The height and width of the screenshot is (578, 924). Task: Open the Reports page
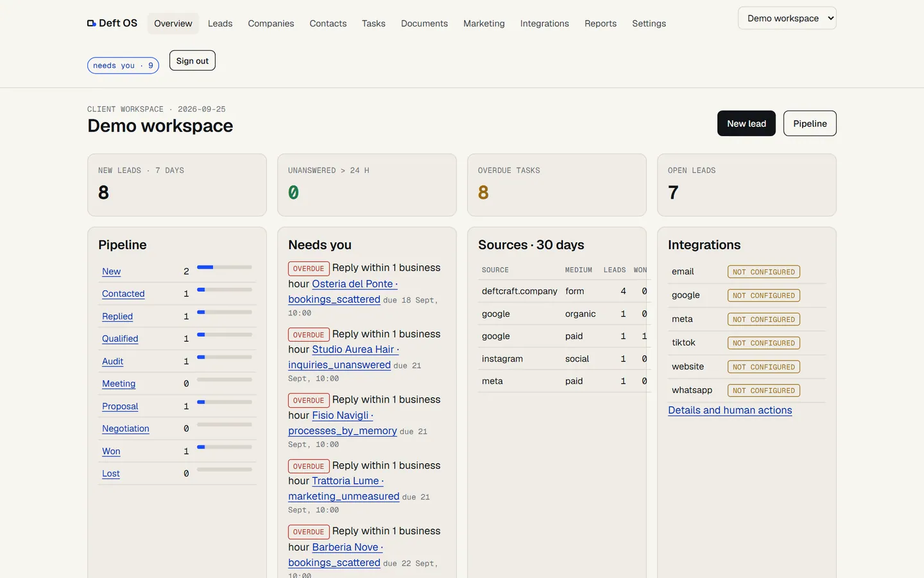(601, 23)
